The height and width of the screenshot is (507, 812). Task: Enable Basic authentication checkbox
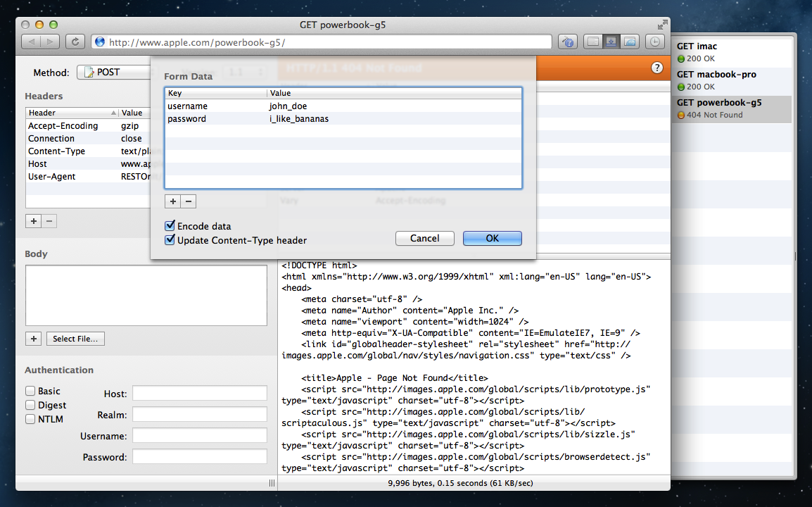coord(31,391)
